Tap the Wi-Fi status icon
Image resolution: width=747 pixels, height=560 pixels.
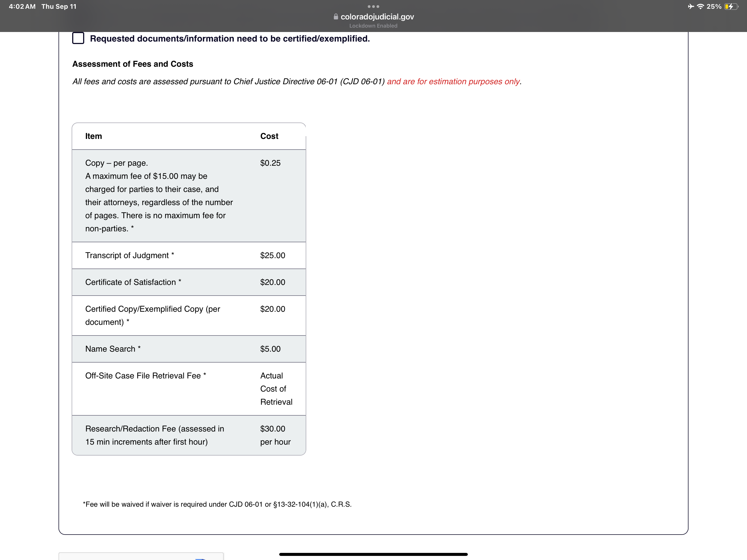tap(701, 6)
